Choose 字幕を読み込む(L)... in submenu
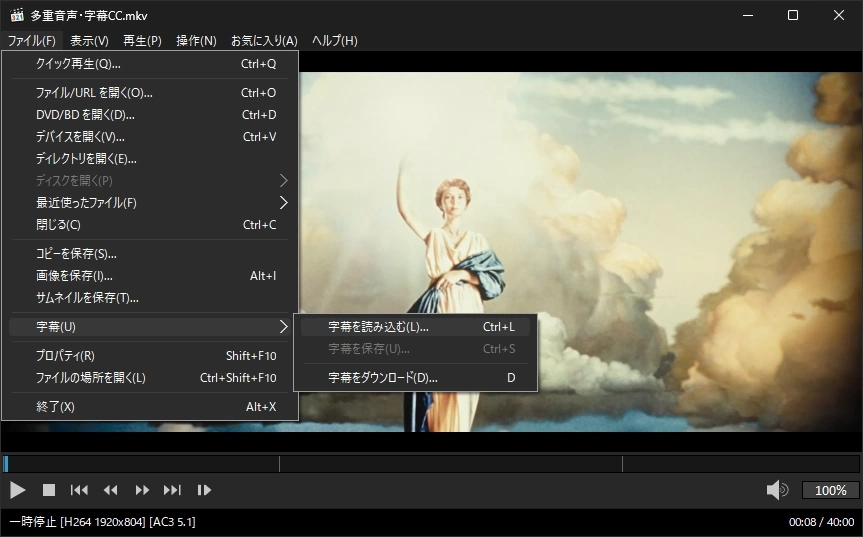The height and width of the screenshot is (537, 863). click(x=416, y=327)
